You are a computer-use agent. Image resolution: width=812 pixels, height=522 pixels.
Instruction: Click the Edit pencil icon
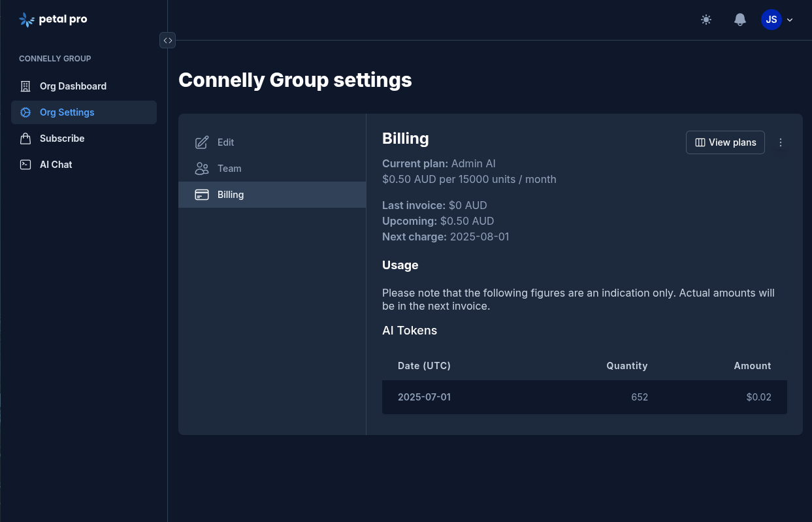[202, 142]
